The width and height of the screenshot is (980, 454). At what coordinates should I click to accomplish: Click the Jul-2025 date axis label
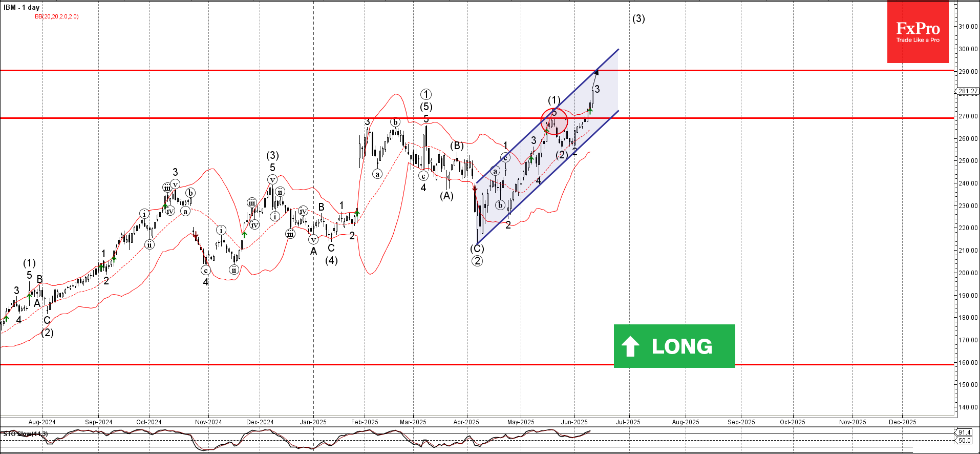pyautogui.click(x=628, y=422)
